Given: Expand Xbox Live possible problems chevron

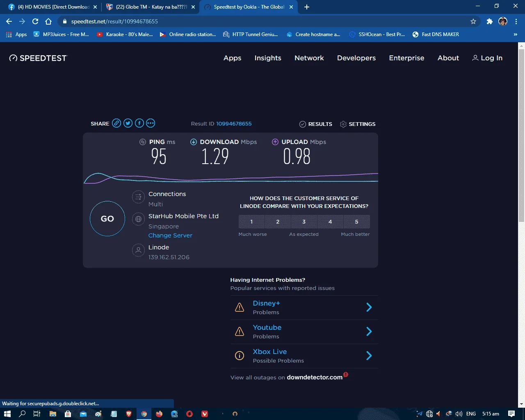Looking at the screenshot, I should 369,356.
